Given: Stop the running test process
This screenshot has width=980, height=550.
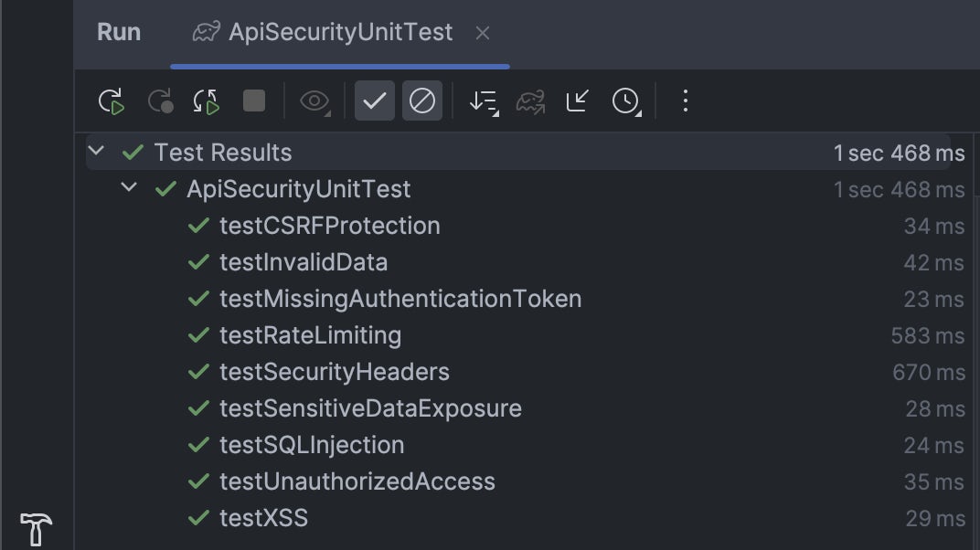Looking at the screenshot, I should click(253, 101).
